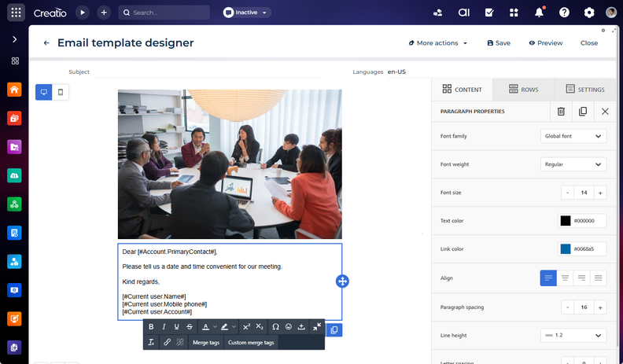Open the highlight color dropdown arrow
This screenshot has width=623, height=364.
(x=234, y=327)
